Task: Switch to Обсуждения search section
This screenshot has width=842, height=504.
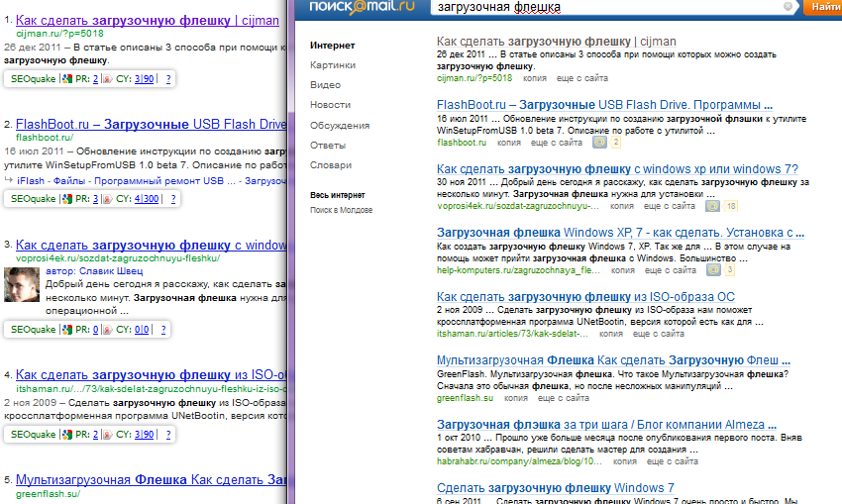Action: [340, 126]
